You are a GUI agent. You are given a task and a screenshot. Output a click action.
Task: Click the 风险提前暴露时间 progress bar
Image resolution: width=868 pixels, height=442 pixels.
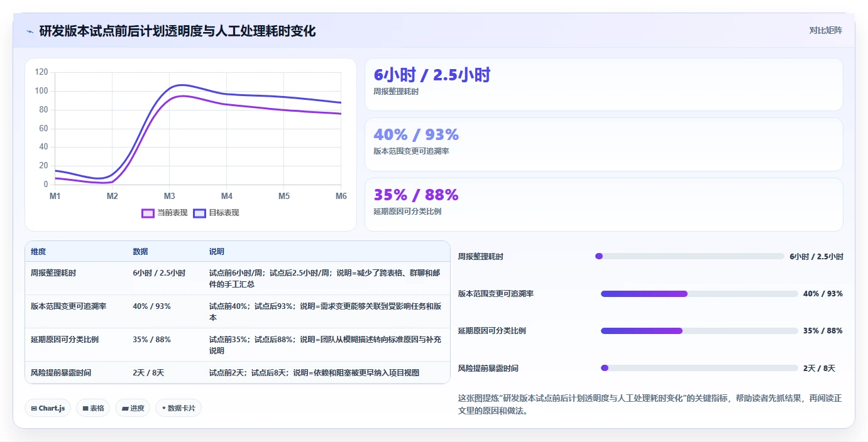[700, 368]
